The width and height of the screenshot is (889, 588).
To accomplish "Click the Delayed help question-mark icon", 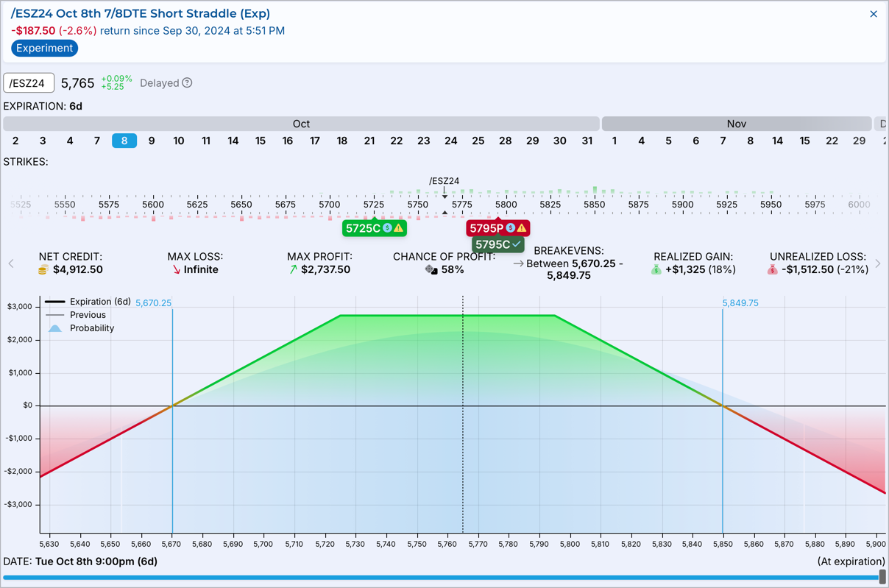I will 188,83.
